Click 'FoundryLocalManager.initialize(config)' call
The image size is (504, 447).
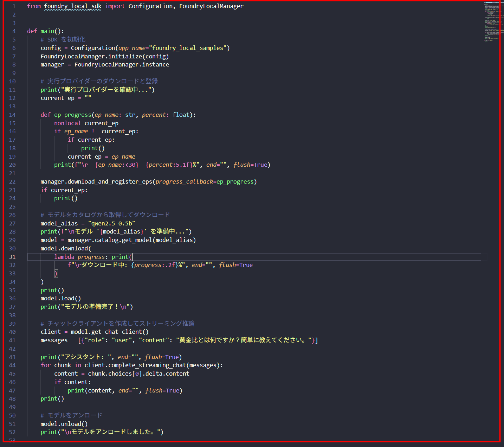tap(105, 56)
